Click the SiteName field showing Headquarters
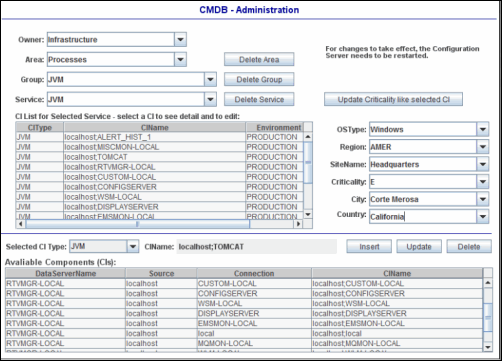Viewport: 502px width, 361px height. point(423,164)
